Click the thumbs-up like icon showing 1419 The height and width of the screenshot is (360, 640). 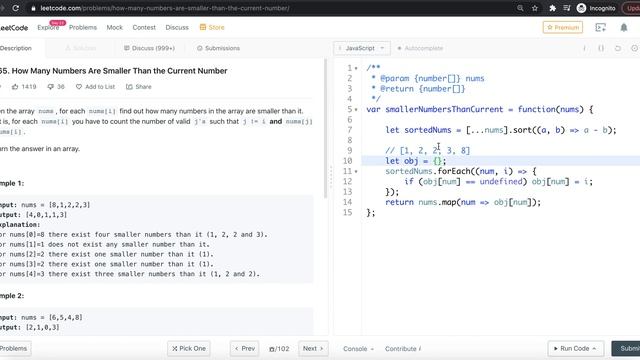point(15,87)
